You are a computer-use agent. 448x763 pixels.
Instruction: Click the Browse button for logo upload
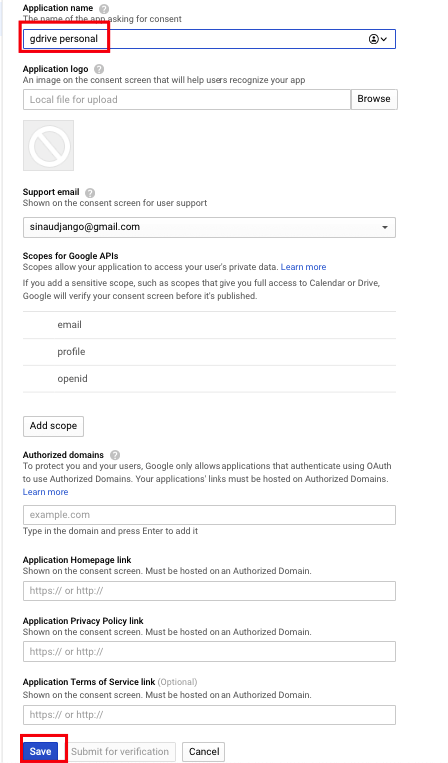tap(374, 99)
